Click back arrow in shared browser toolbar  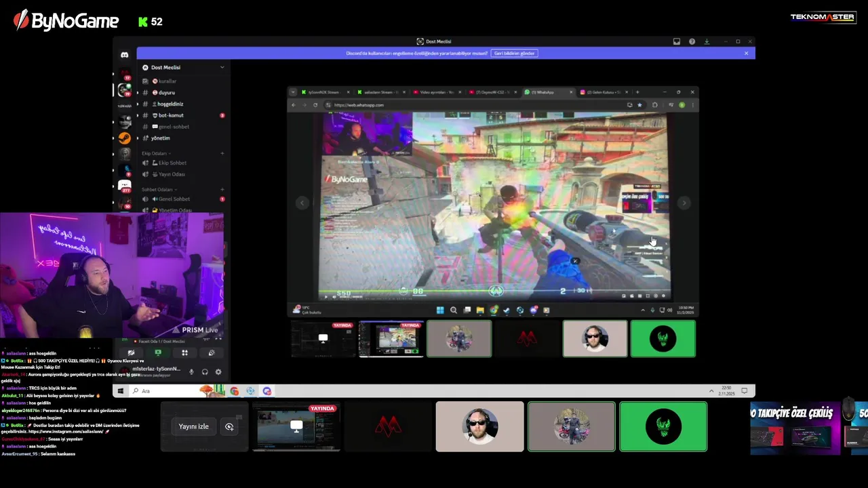click(293, 105)
